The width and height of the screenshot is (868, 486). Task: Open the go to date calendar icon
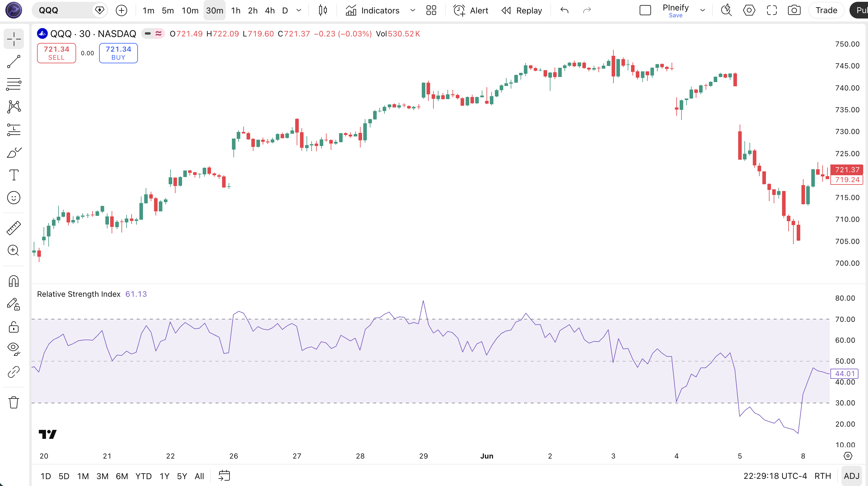point(224,476)
